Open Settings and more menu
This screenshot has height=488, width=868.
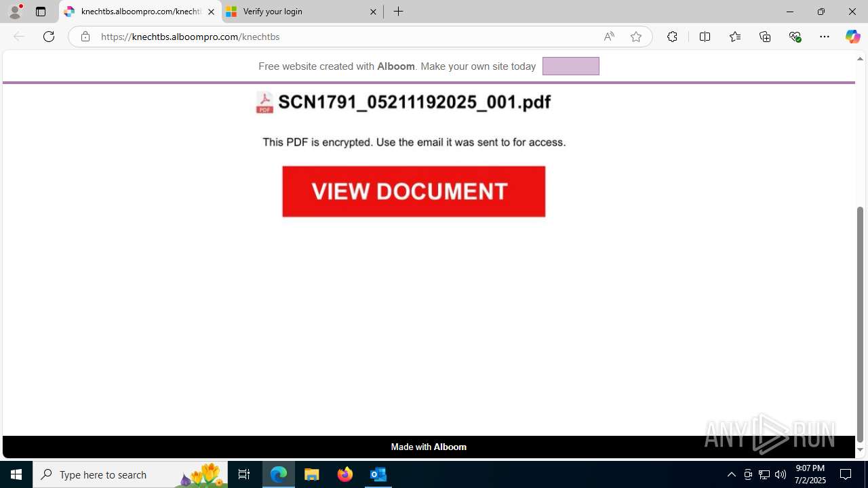(x=825, y=37)
